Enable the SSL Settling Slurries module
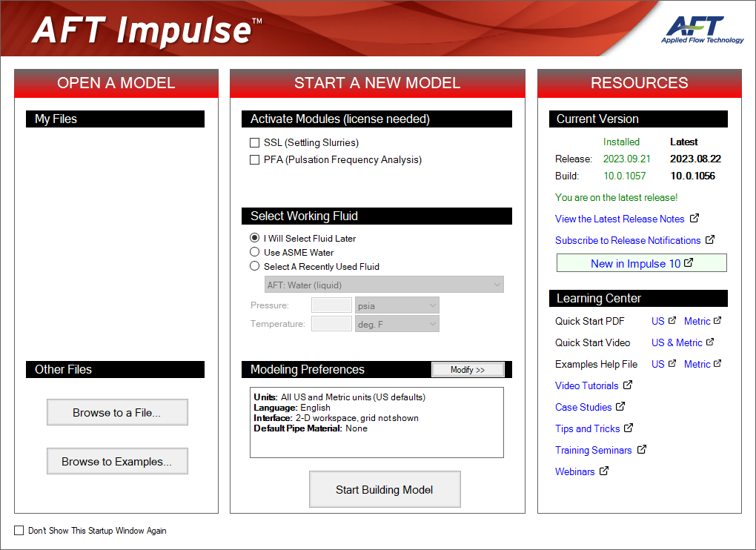This screenshot has height=550, width=756. (x=255, y=143)
